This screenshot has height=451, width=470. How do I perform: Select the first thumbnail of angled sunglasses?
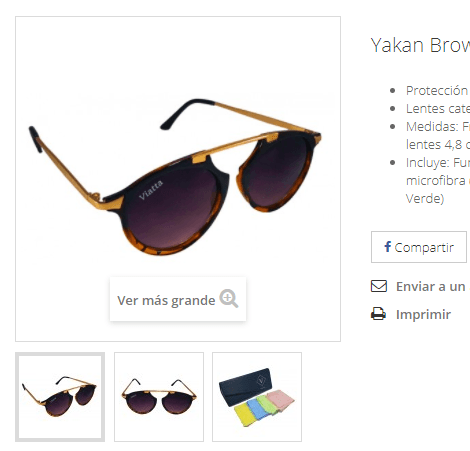[60, 397]
